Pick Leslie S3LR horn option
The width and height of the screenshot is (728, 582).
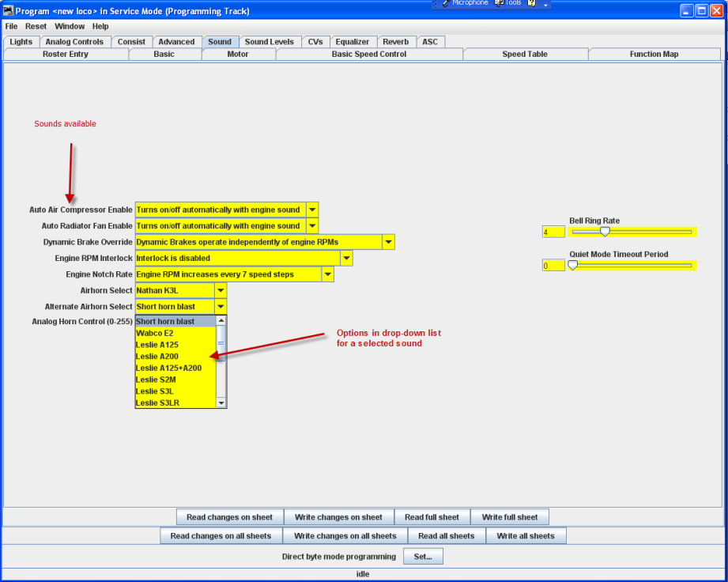(157, 402)
